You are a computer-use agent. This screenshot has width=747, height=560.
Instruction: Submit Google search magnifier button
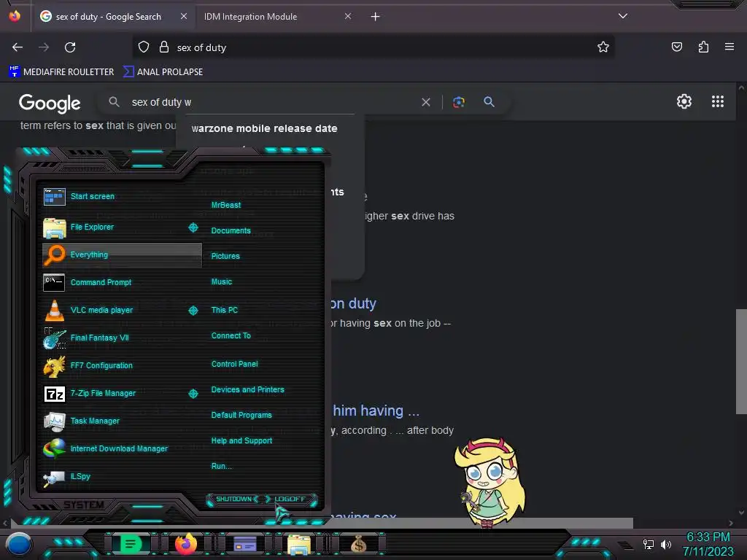pyautogui.click(x=489, y=102)
